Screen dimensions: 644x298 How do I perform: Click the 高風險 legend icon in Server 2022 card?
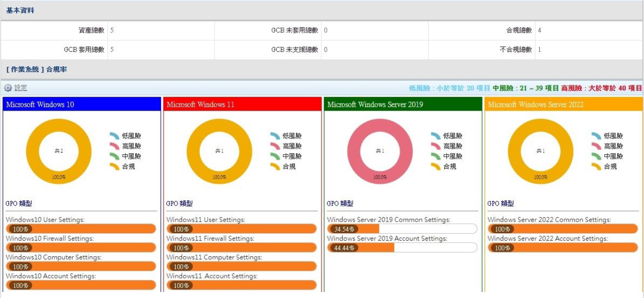596,146
